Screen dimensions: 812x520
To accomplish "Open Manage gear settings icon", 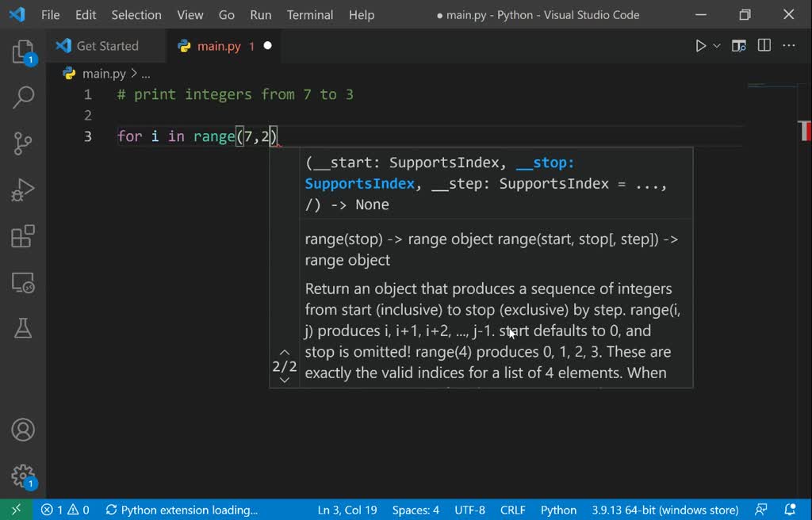I will coord(23,476).
